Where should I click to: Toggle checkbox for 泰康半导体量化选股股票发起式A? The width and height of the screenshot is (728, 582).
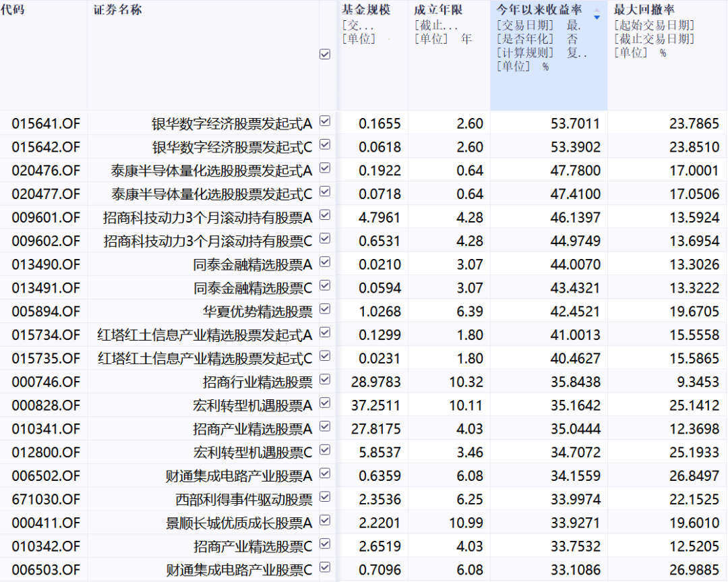(x=325, y=168)
